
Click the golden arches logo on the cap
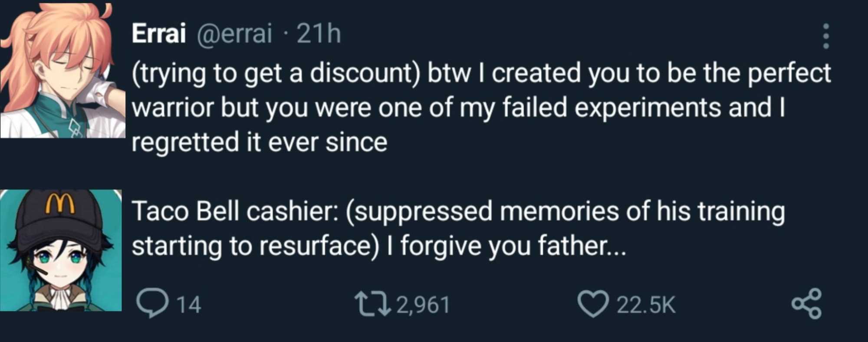(60, 203)
